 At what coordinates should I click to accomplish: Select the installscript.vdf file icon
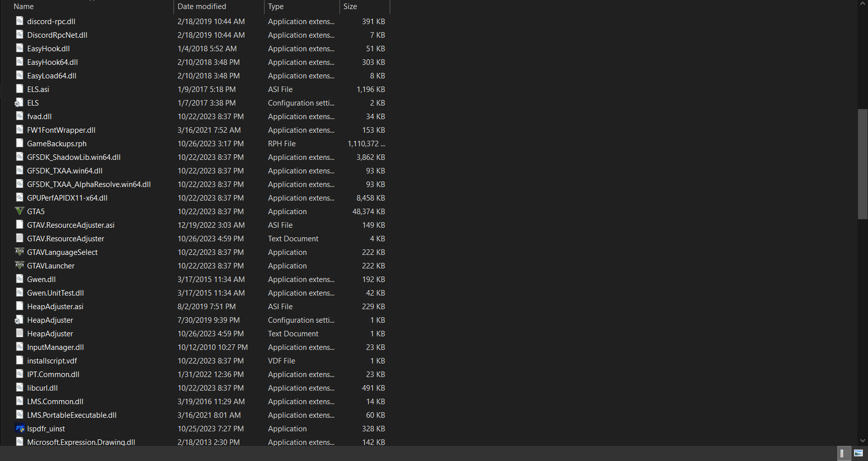pyautogui.click(x=20, y=360)
